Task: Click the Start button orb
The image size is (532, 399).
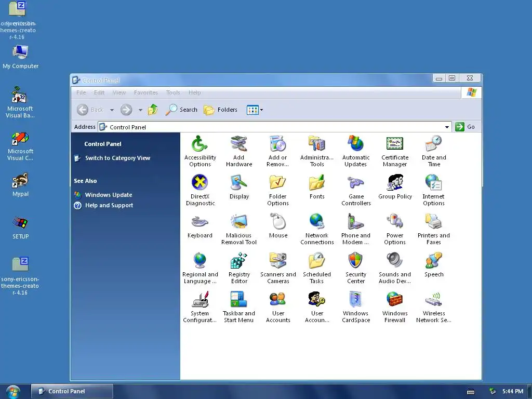Action: (x=13, y=392)
